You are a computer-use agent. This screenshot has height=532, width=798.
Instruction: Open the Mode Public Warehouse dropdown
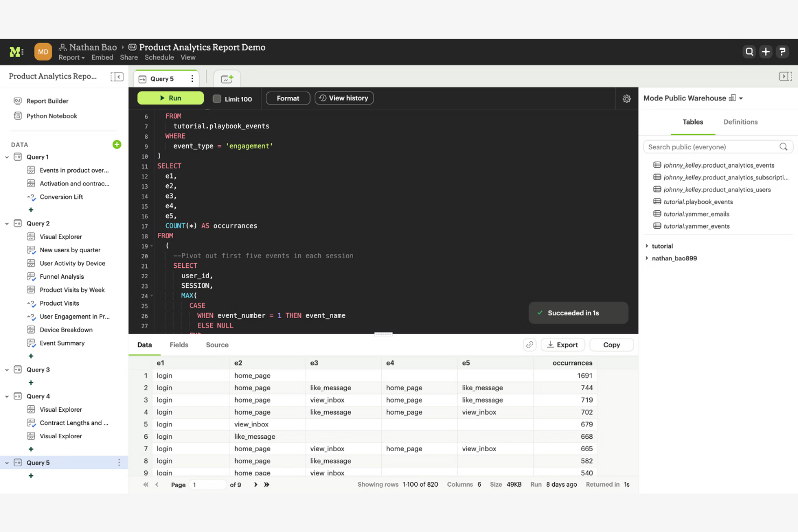[x=741, y=99]
